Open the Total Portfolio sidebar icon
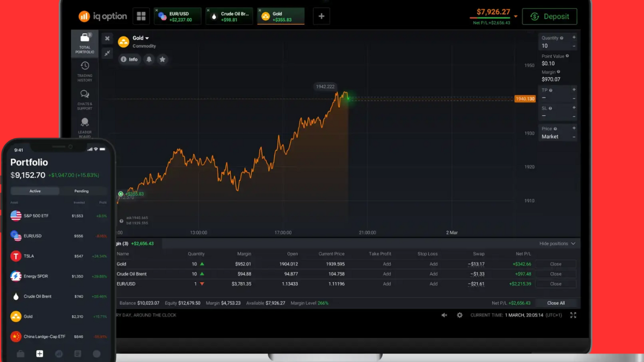Screen dimensions: 644x362 coord(85,43)
